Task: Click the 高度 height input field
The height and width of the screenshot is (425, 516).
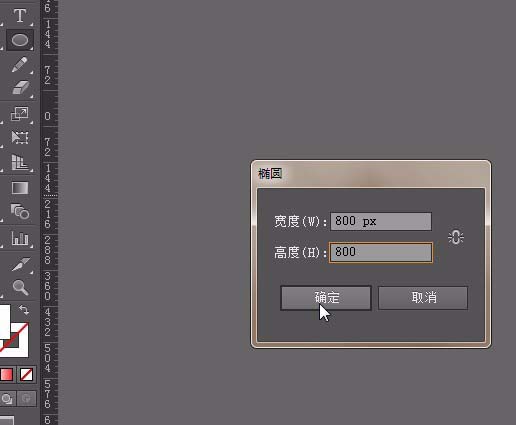Action: 381,252
